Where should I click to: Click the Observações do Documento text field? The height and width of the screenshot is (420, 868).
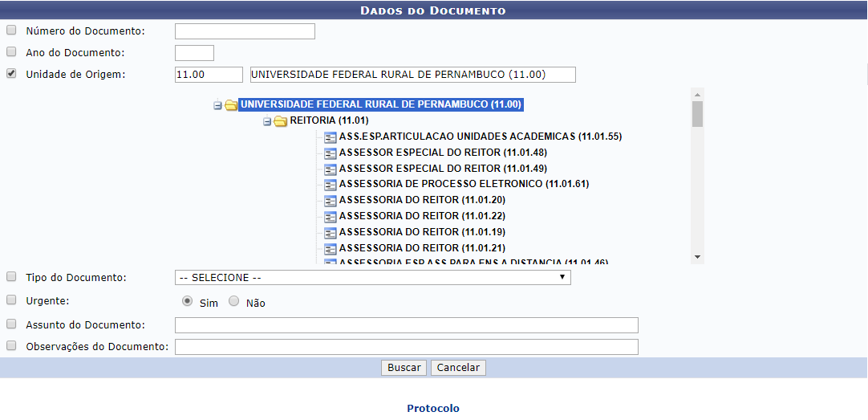point(406,347)
